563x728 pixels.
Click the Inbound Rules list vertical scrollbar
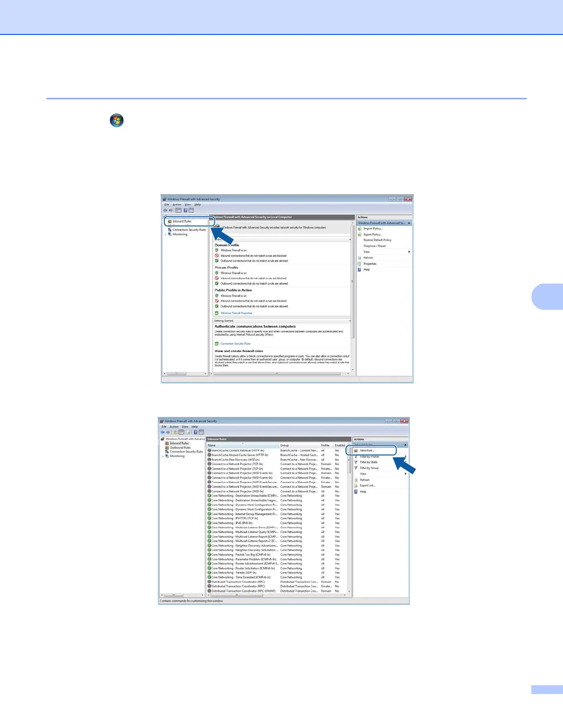[x=349, y=519]
